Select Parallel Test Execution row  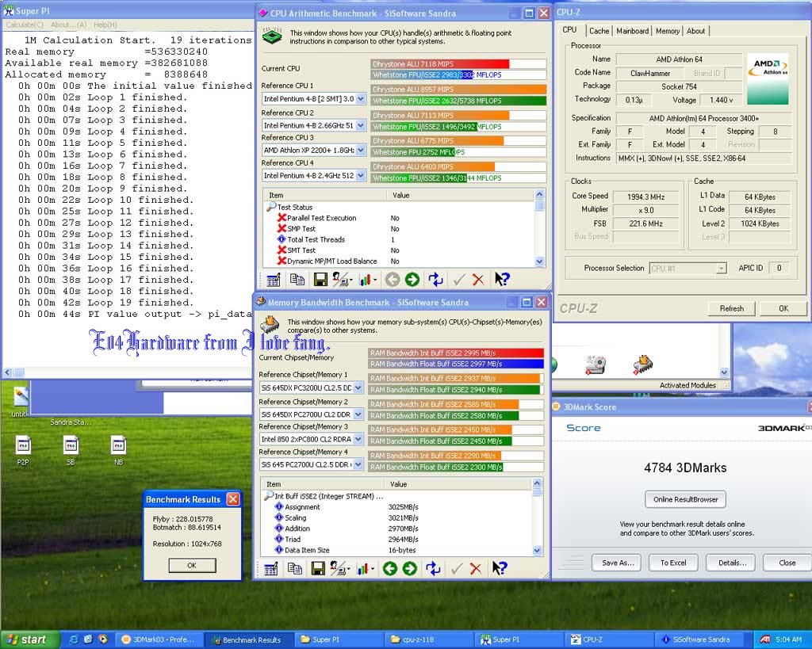(x=399, y=218)
